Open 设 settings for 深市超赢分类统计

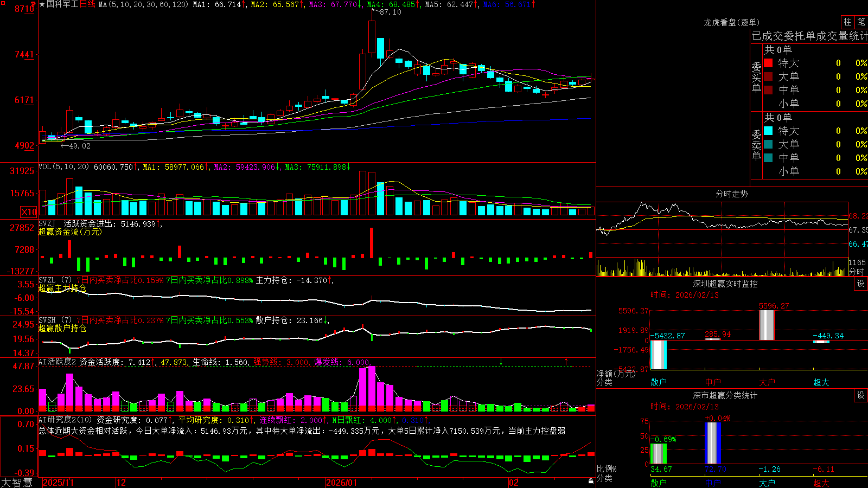861,395
